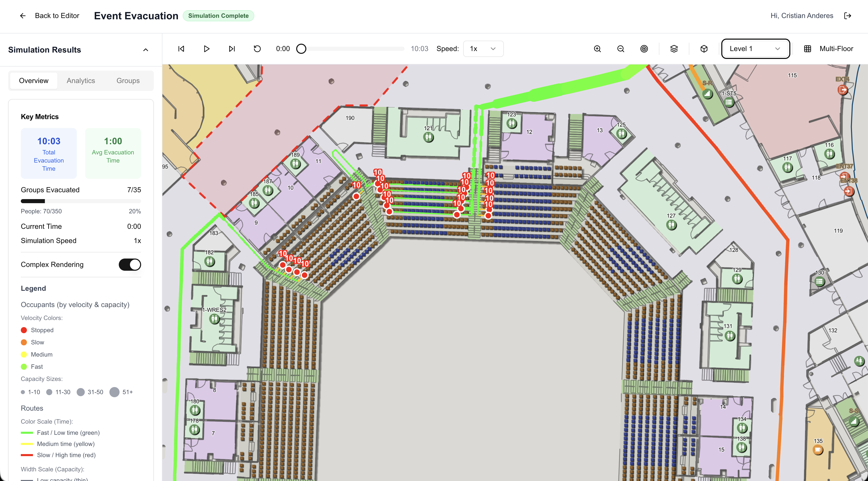Click the room 190 label
This screenshot has height=481, width=868.
pyautogui.click(x=350, y=118)
